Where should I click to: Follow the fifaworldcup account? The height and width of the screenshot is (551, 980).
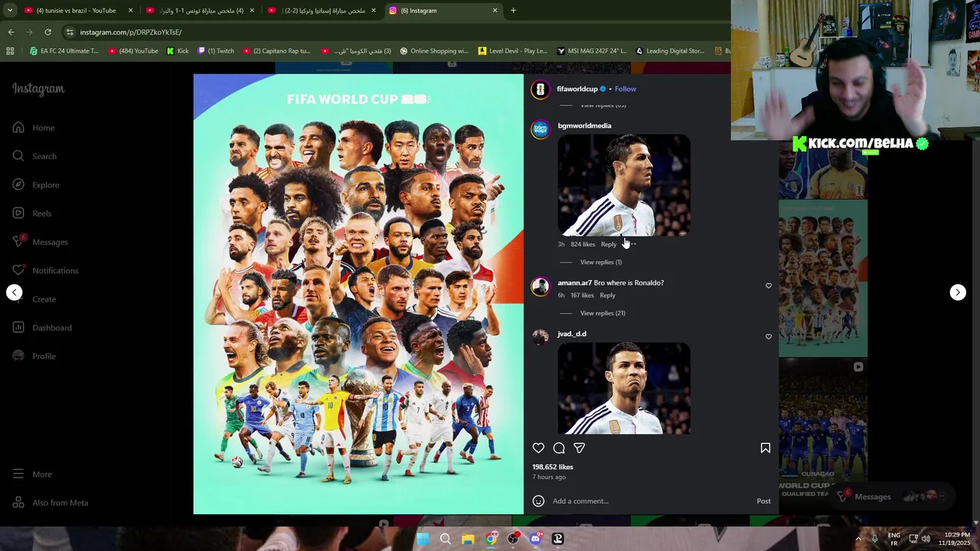(626, 89)
